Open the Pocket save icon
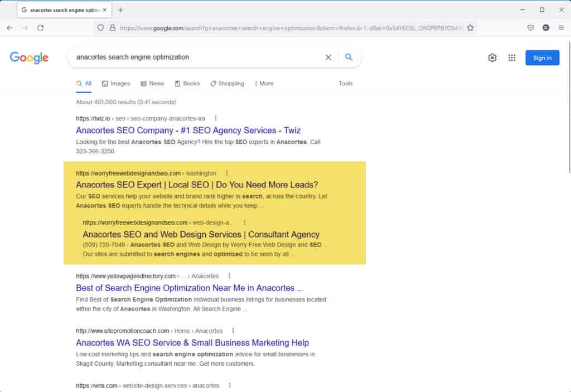571x392 pixels. [531, 28]
